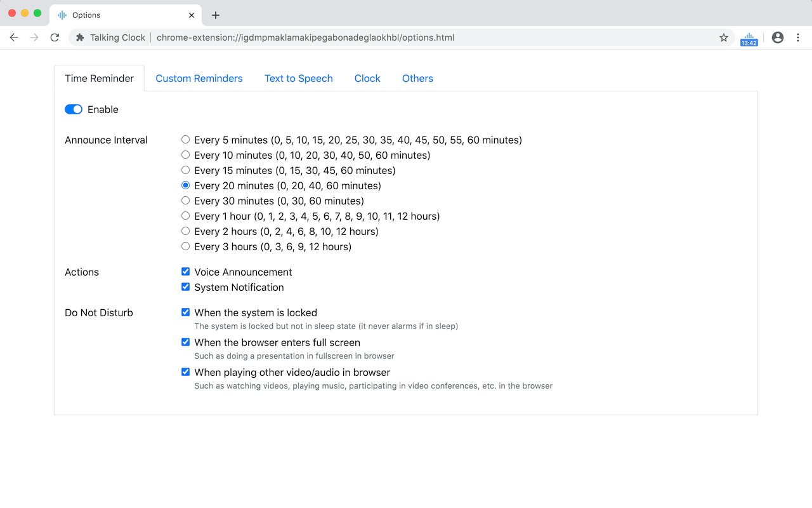This screenshot has height=508, width=812.
Task: Click the Talking Clock extension toolbar icon
Action: pyautogui.click(x=749, y=38)
